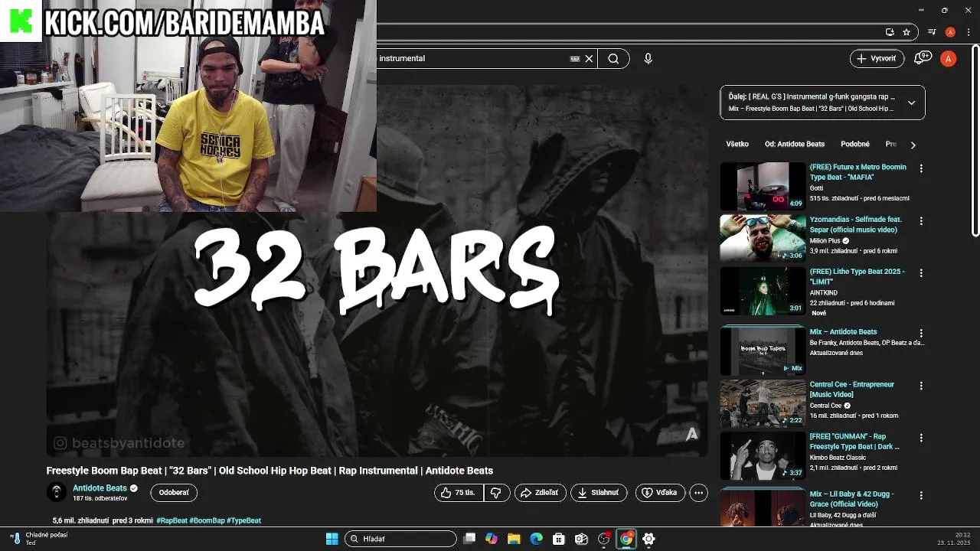The image size is (980, 551).
Task: Open more actions ellipsis under the video
Action: (698, 493)
